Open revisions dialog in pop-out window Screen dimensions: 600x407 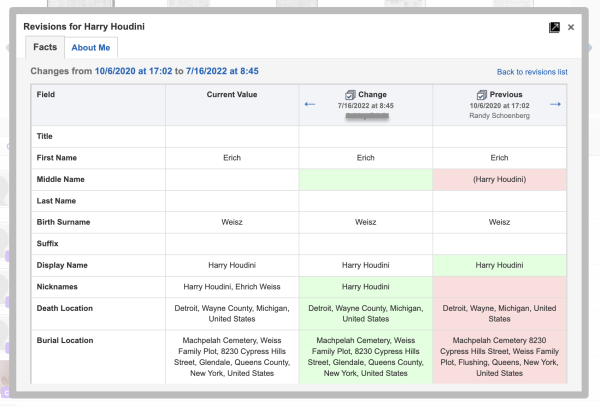click(x=554, y=27)
